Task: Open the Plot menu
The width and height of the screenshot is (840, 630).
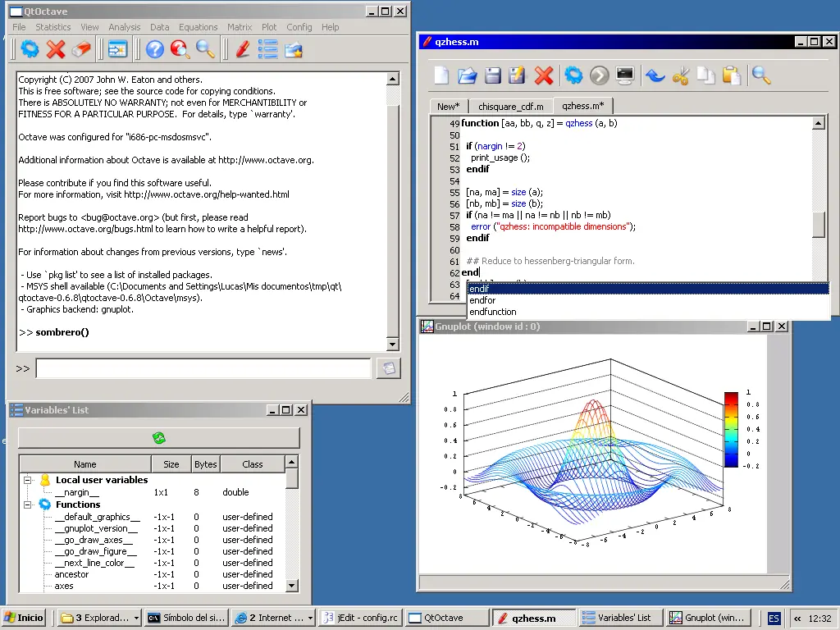Action: coord(269,27)
